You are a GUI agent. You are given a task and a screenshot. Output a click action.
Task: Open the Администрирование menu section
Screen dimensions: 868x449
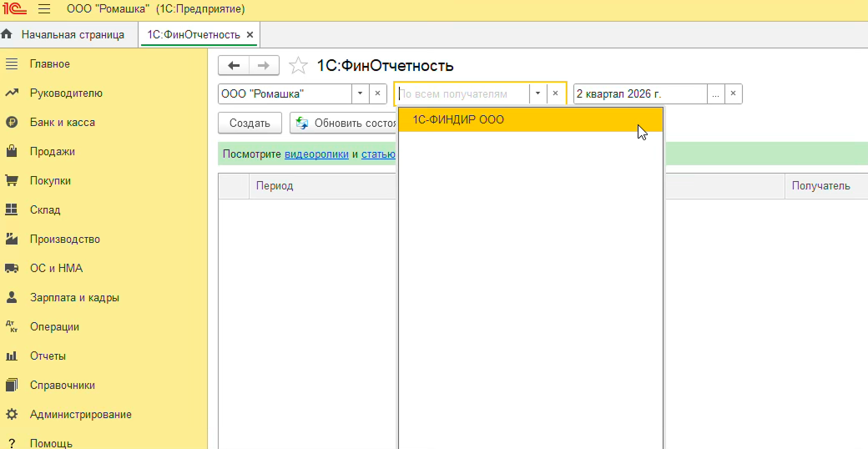(x=81, y=414)
